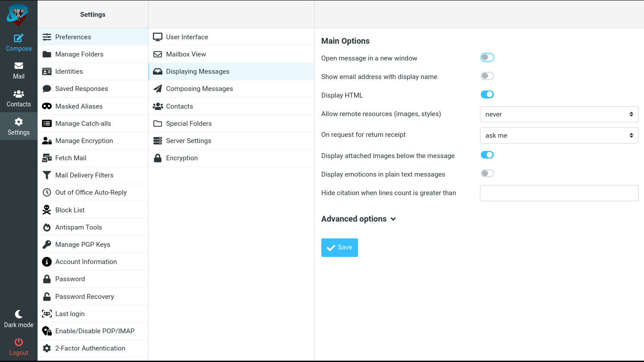Click the Composing Messages label text

click(199, 89)
